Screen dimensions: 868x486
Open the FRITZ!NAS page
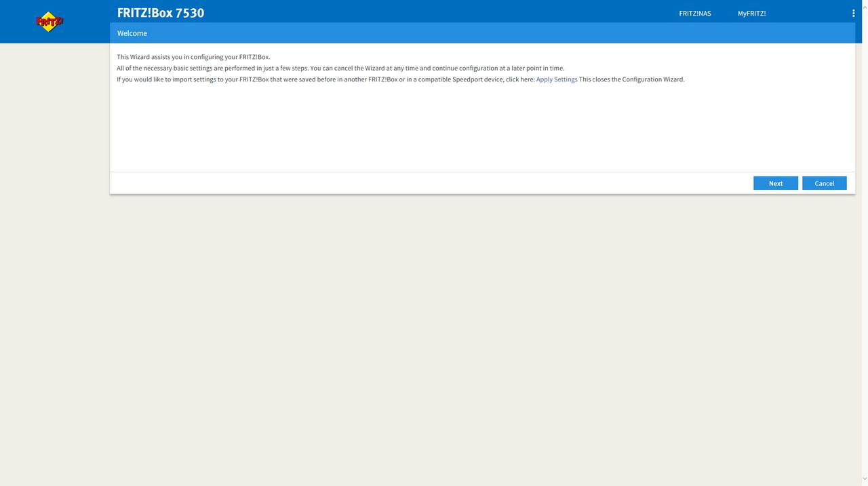coord(695,13)
